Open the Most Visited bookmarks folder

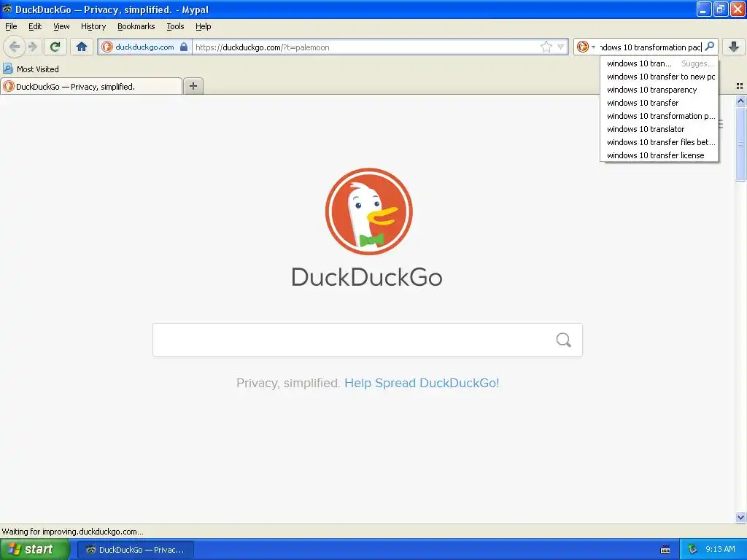[x=31, y=69]
